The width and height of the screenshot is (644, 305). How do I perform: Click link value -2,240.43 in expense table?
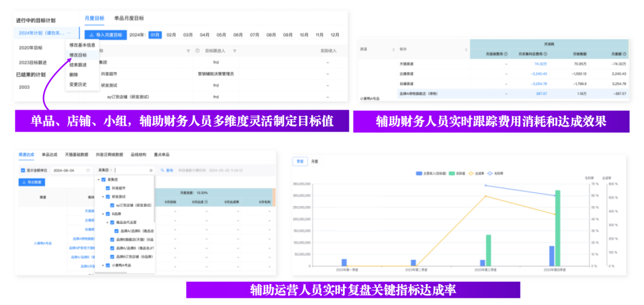(x=539, y=74)
